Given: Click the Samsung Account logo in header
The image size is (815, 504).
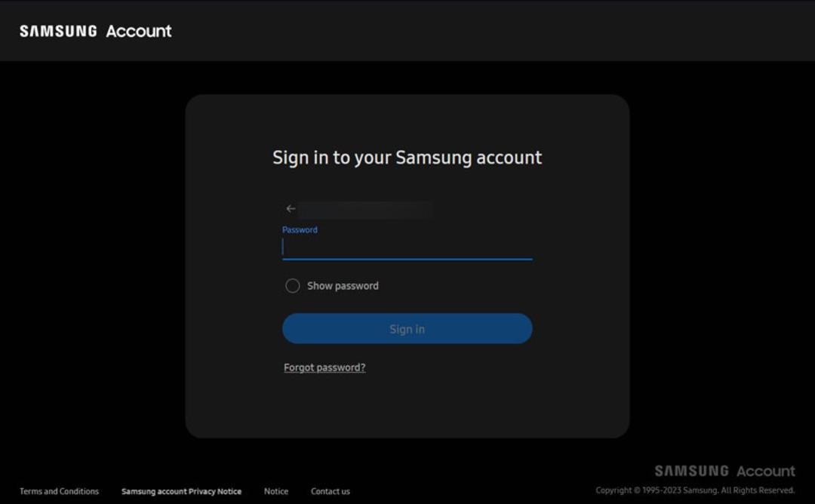Looking at the screenshot, I should pos(96,31).
